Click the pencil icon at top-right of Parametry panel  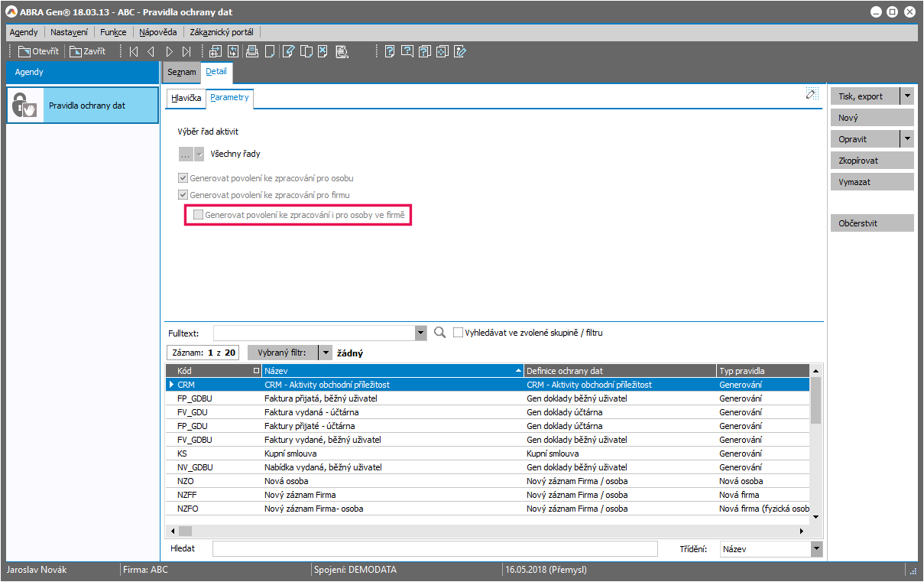point(811,94)
